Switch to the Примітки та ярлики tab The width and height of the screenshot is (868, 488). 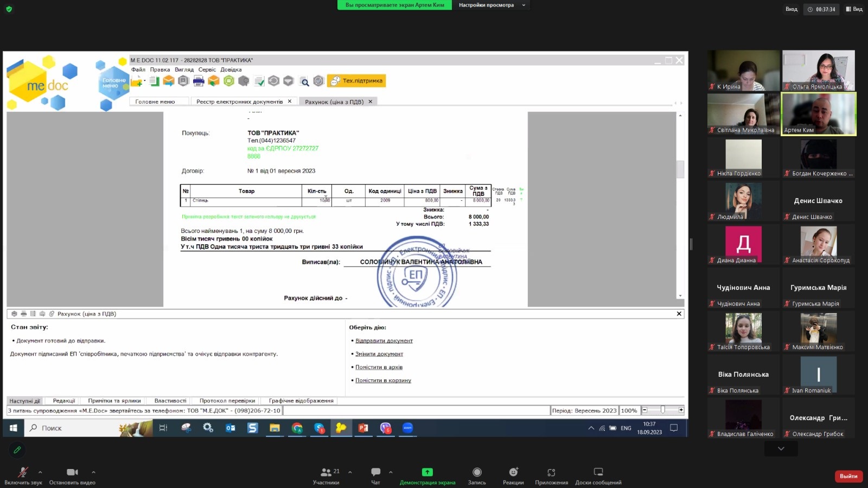pos(114,401)
